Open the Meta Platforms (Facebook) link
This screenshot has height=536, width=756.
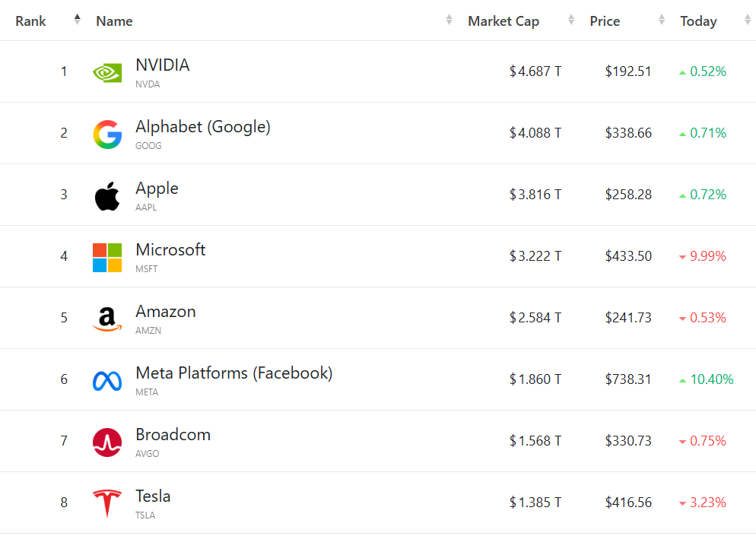[233, 373]
